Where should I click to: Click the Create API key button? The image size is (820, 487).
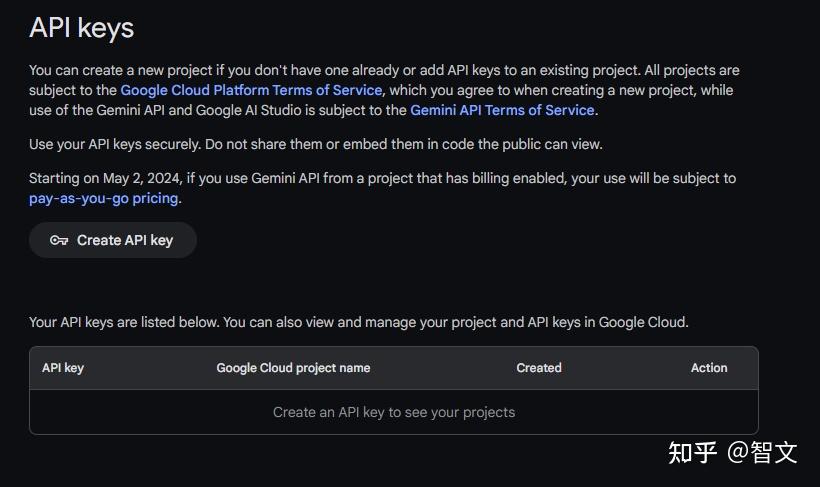(113, 240)
